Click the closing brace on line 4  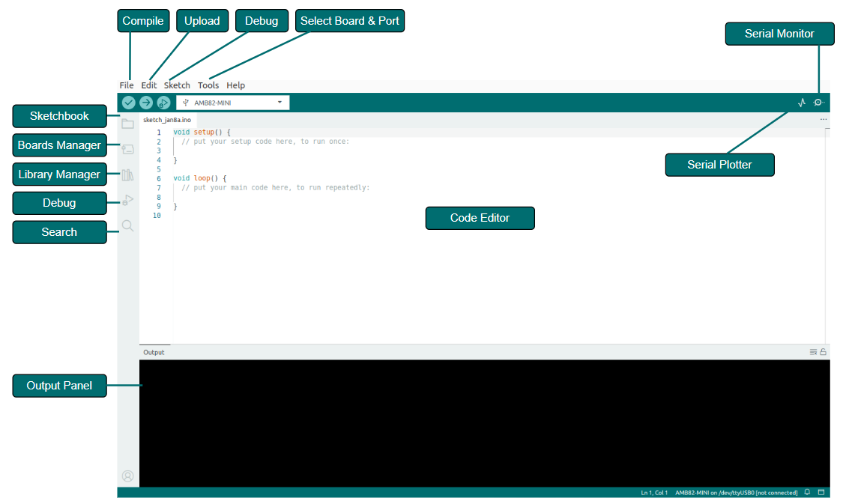tap(175, 160)
